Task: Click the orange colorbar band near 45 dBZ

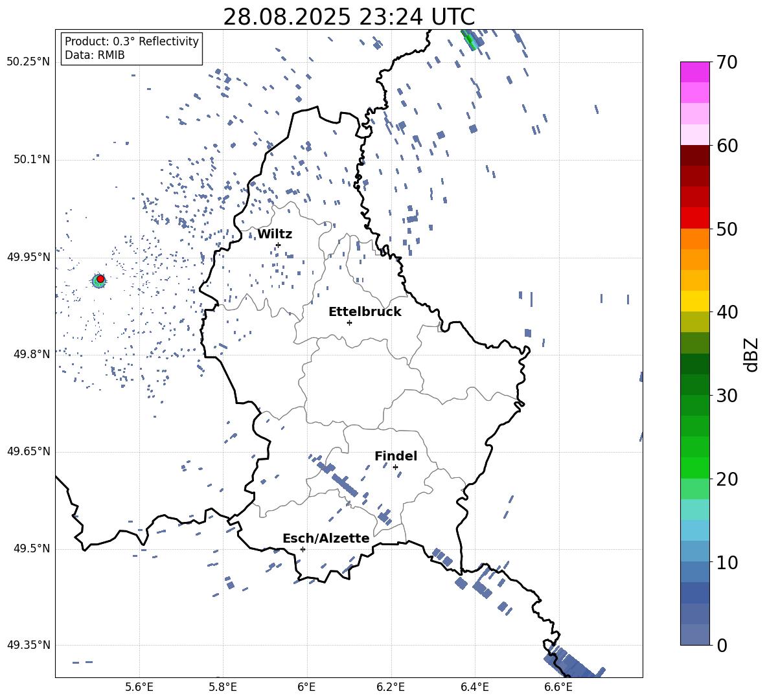Action: (x=694, y=260)
